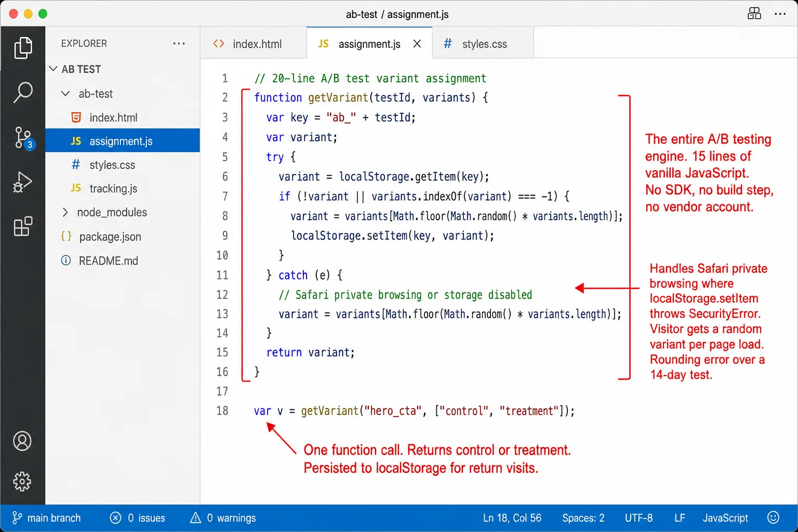Viewport: 798px width, 532px height.
Task: Select assignment.js in the file tree
Action: [123, 141]
